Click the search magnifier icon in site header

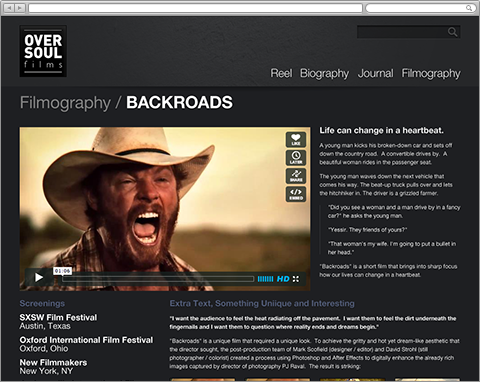(452, 32)
